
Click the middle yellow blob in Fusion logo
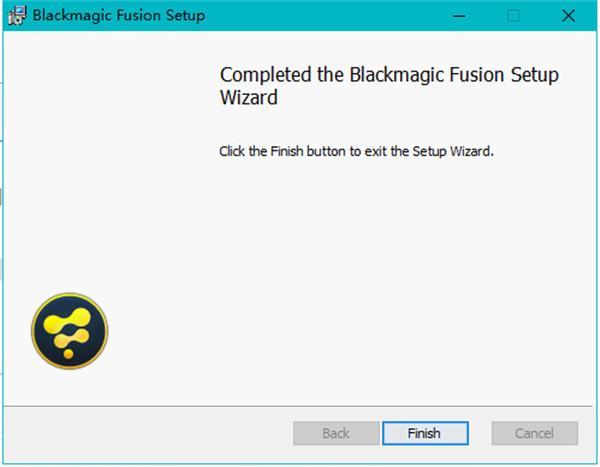coord(72,338)
